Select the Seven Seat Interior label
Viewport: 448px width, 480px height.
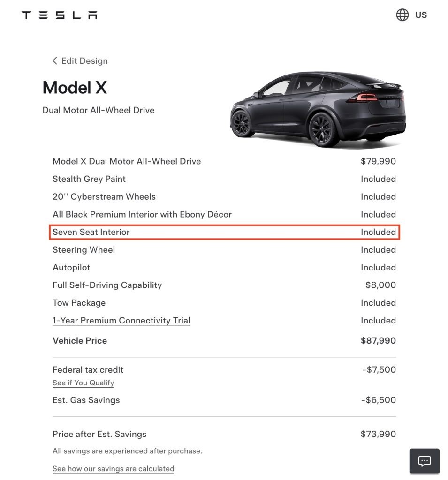pos(91,232)
